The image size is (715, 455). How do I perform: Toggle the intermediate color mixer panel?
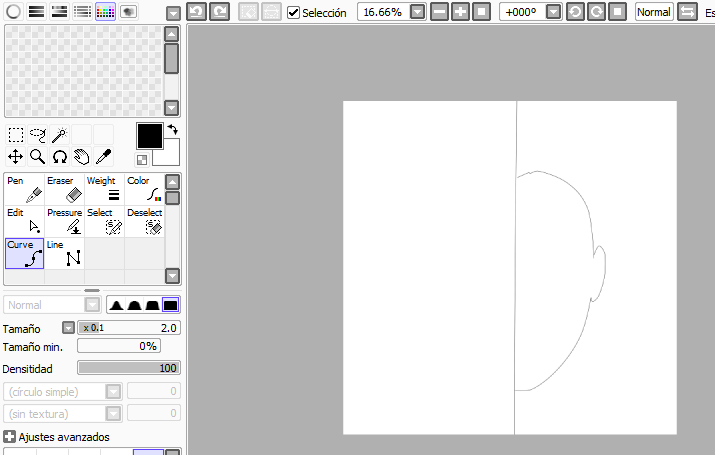(83, 12)
